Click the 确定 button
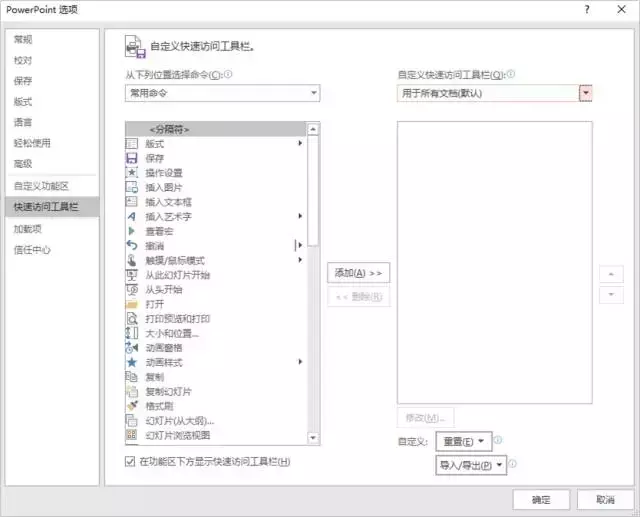 click(541, 499)
